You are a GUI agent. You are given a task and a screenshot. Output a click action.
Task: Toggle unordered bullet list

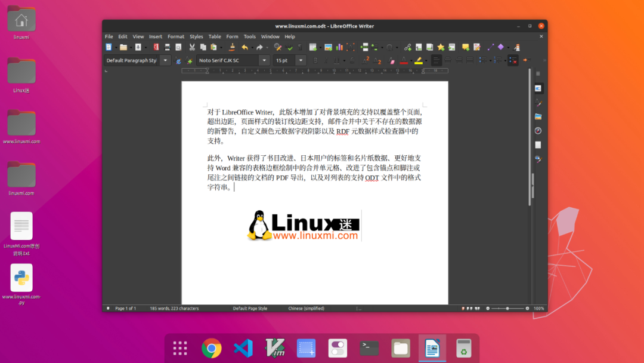pyautogui.click(x=482, y=60)
